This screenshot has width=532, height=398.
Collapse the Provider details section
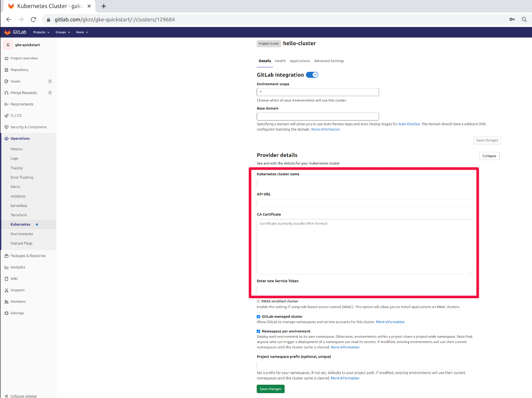click(x=489, y=156)
